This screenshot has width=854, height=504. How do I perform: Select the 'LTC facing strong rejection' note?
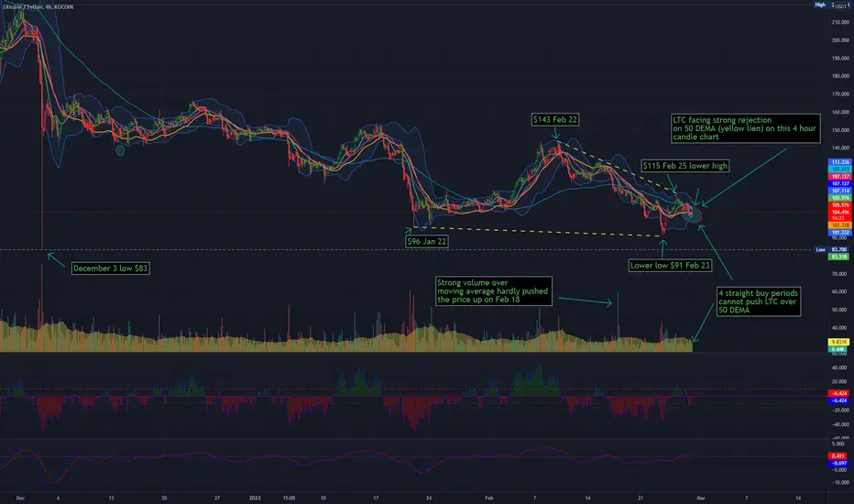pyautogui.click(x=746, y=128)
